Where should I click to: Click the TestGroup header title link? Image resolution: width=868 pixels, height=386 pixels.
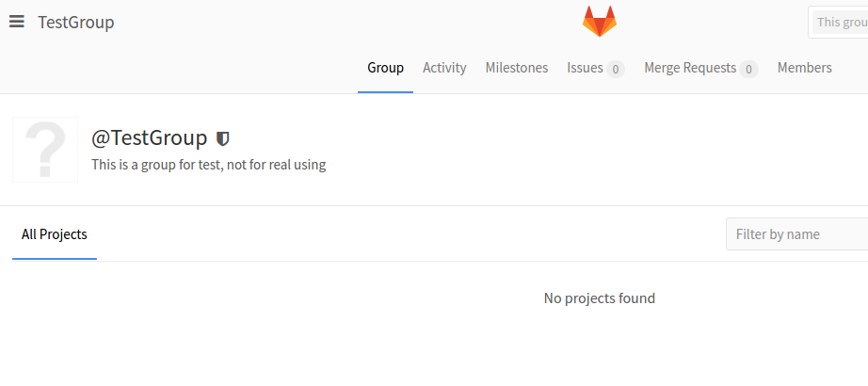pyautogui.click(x=76, y=23)
